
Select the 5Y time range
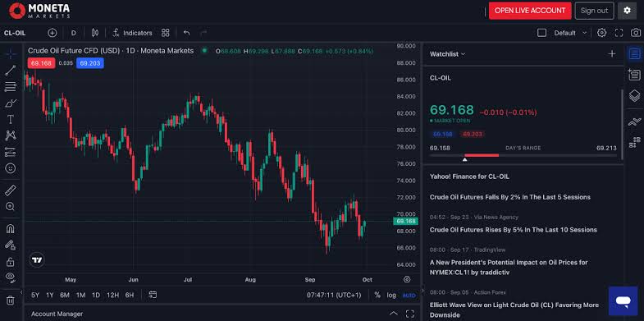pos(35,295)
